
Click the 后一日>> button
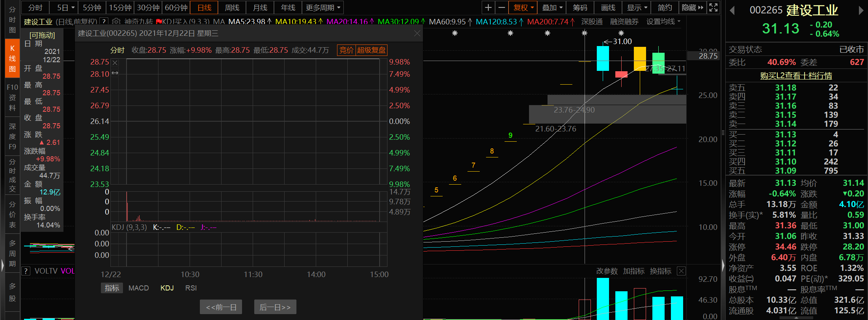275,307
